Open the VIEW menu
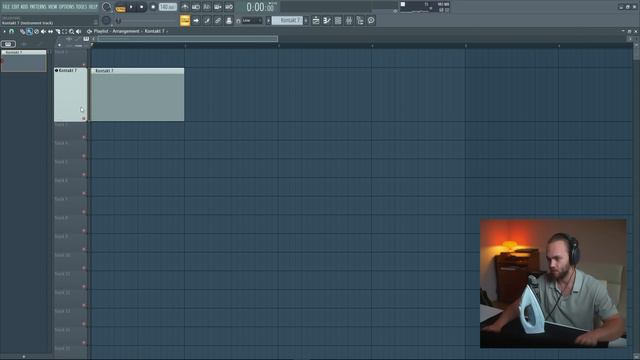Viewport: 640px width, 360px height. point(53,7)
